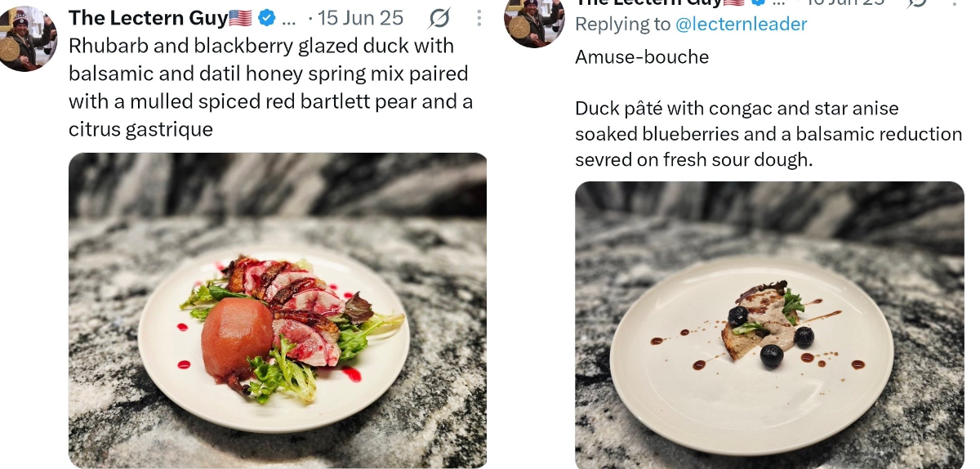The height and width of the screenshot is (469, 980).
Task: Click the Amuse-bouche heading text
Action: pyautogui.click(x=642, y=57)
